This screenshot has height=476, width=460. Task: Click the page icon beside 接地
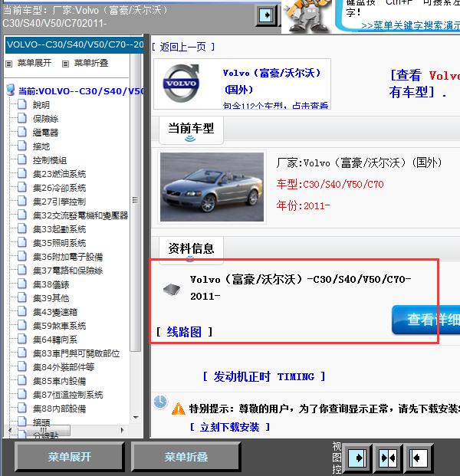click(x=22, y=146)
